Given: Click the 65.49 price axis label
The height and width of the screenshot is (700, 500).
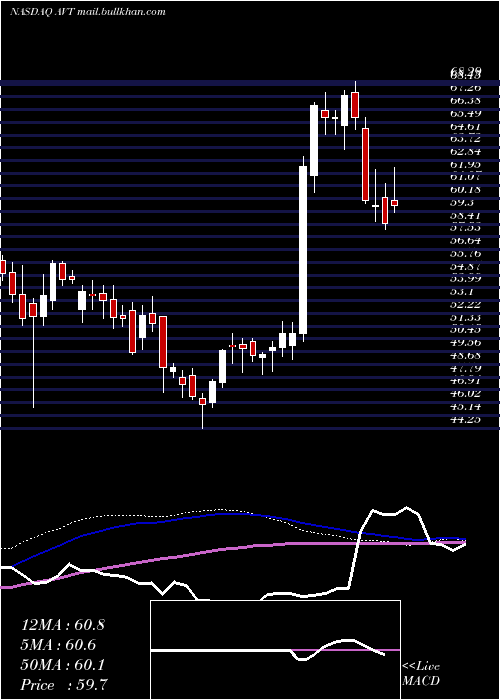Looking at the screenshot, I should [x=466, y=114].
